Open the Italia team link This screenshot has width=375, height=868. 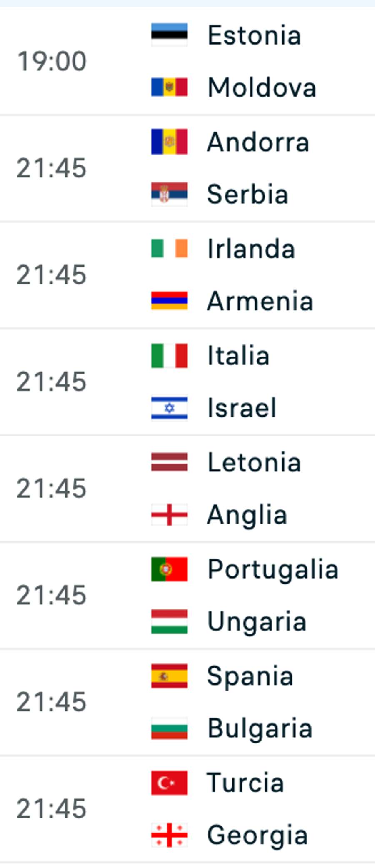pos(238,356)
